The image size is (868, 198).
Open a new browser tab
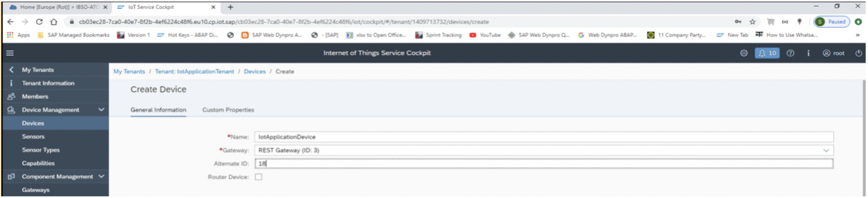pos(231,7)
